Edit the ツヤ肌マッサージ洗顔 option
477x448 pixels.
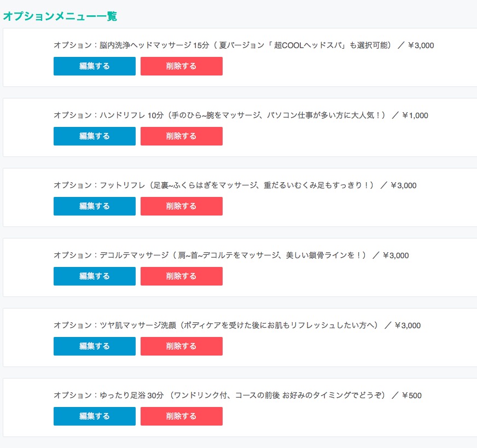tap(95, 346)
